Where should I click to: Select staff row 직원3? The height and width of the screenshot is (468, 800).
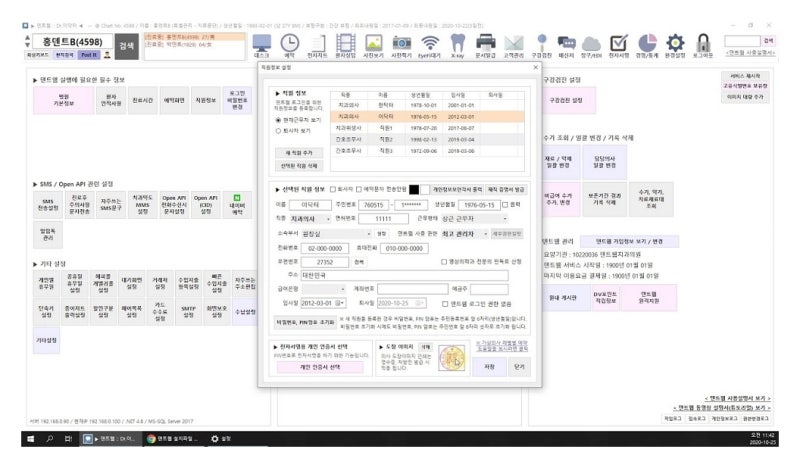point(427,151)
